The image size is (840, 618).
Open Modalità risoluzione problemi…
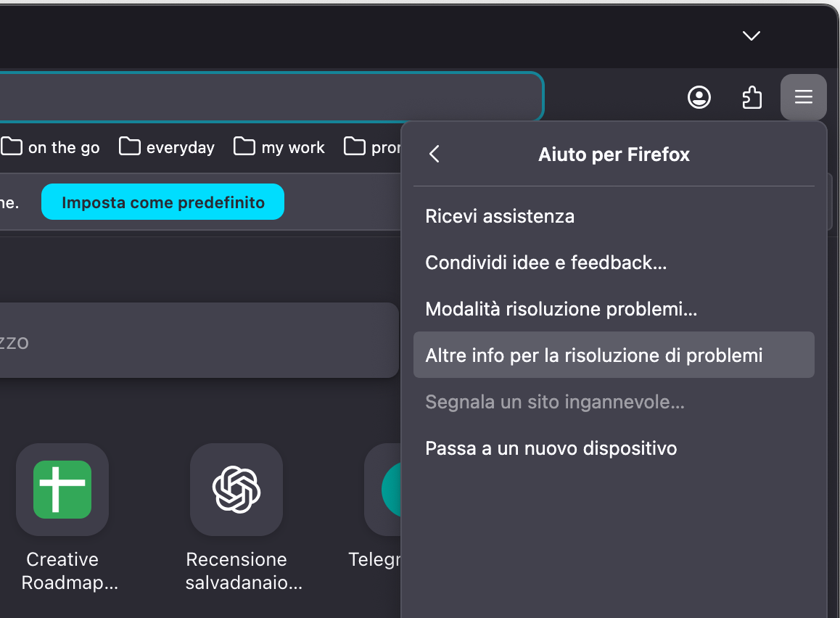(x=614, y=309)
